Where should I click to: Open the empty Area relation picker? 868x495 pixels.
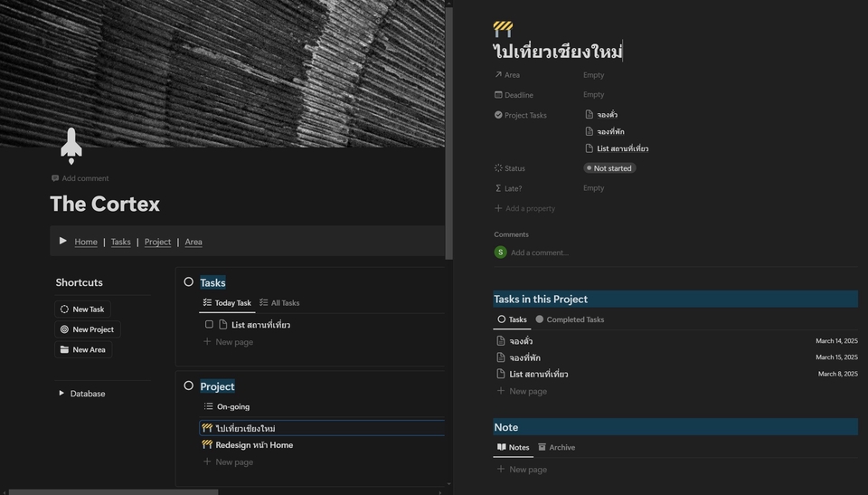click(x=593, y=75)
